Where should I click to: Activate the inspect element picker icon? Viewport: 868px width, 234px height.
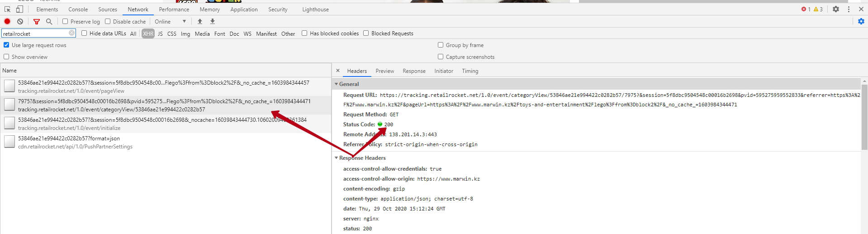pos(8,10)
